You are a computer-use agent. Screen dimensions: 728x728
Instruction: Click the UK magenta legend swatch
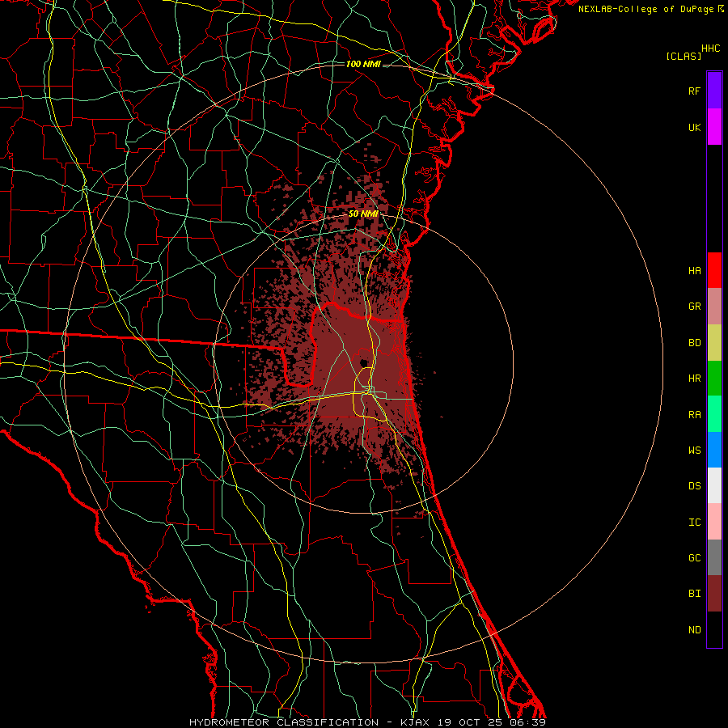click(714, 127)
